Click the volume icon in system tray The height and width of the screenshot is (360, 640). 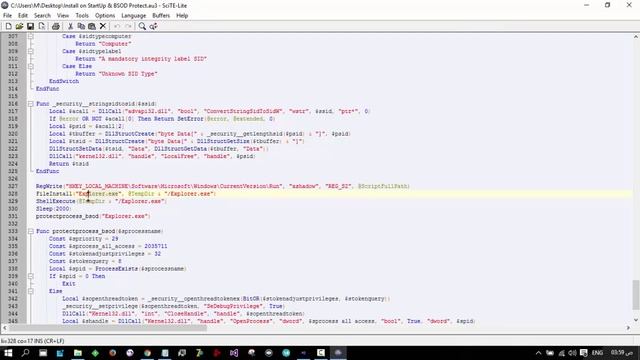click(572, 353)
